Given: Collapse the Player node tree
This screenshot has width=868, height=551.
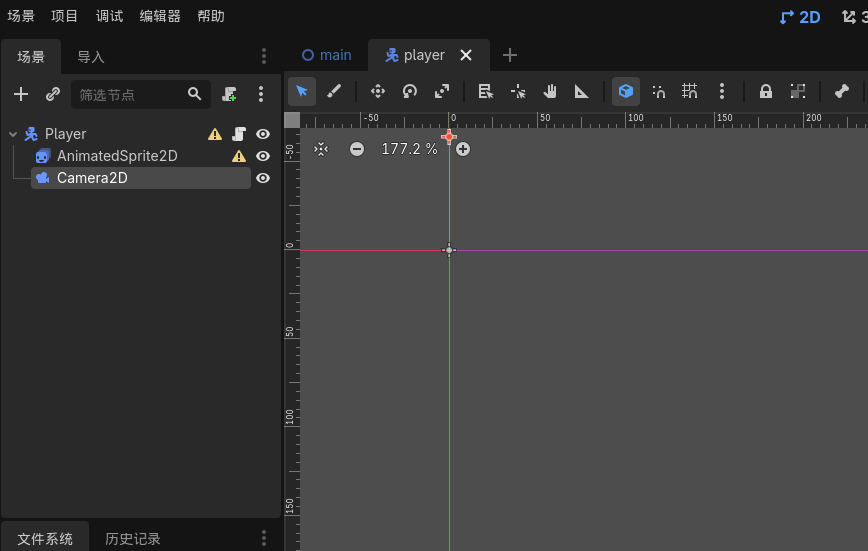Looking at the screenshot, I should [x=13, y=134].
